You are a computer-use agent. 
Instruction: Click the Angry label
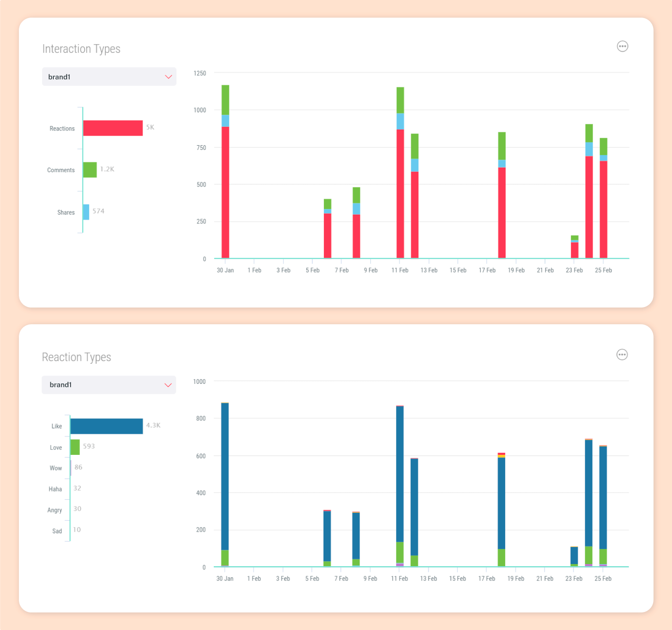[x=55, y=510]
